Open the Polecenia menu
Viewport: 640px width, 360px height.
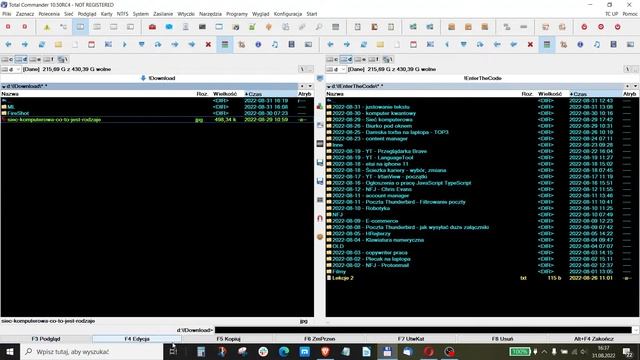tap(49, 14)
